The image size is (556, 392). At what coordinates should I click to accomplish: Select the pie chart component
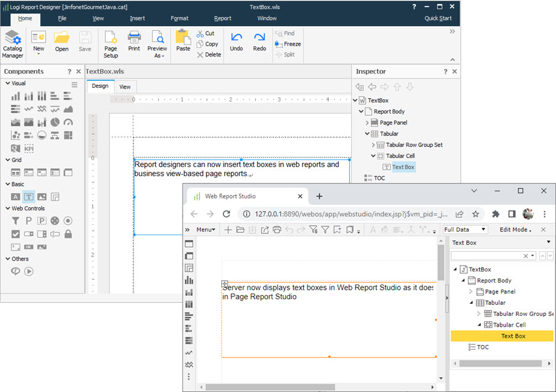click(x=55, y=122)
